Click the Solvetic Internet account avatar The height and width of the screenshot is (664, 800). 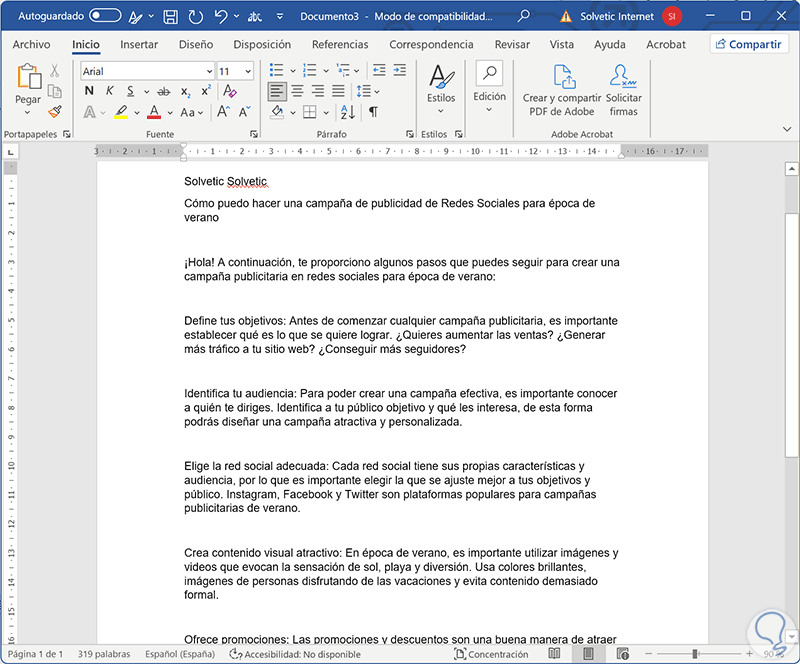671,16
